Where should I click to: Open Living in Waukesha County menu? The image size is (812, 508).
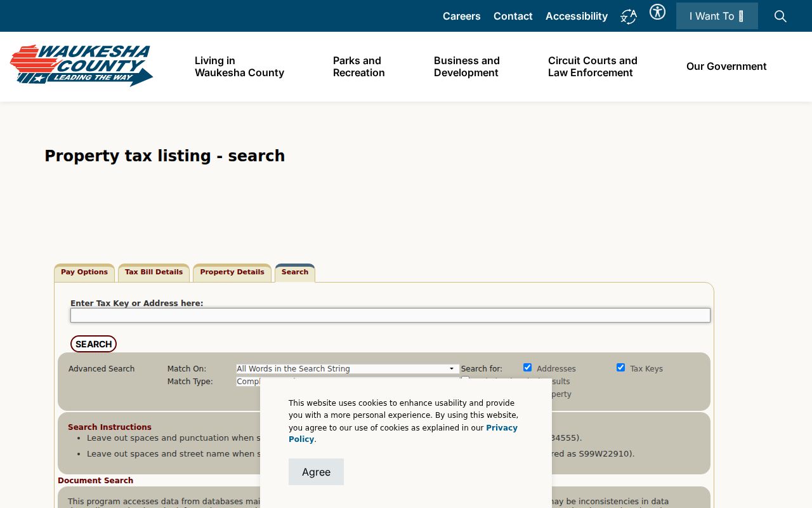pos(239,67)
